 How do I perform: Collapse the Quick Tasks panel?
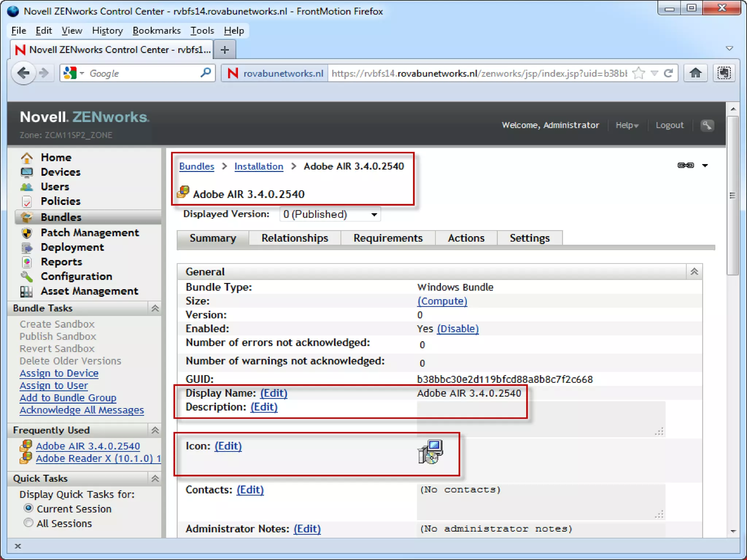tap(155, 478)
